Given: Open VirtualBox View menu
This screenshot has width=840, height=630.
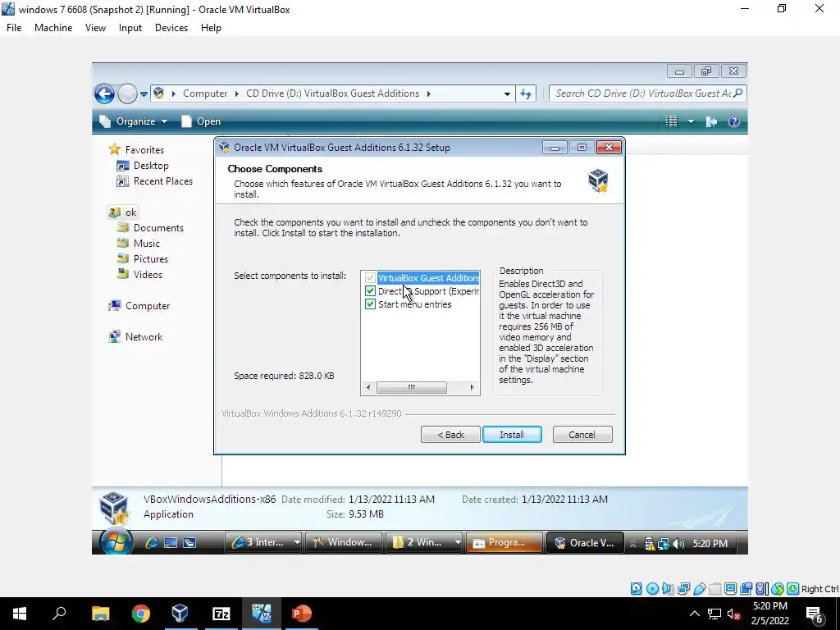Looking at the screenshot, I should click(x=95, y=28).
